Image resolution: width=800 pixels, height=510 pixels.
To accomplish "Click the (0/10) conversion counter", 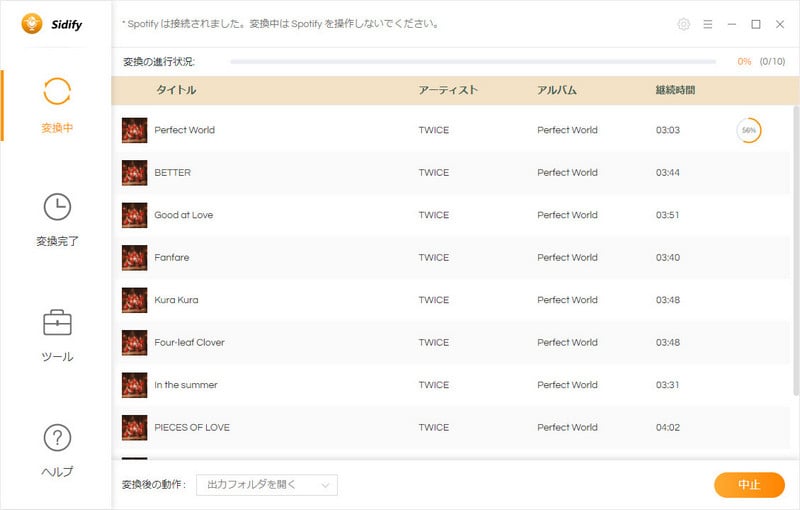I will click(772, 62).
